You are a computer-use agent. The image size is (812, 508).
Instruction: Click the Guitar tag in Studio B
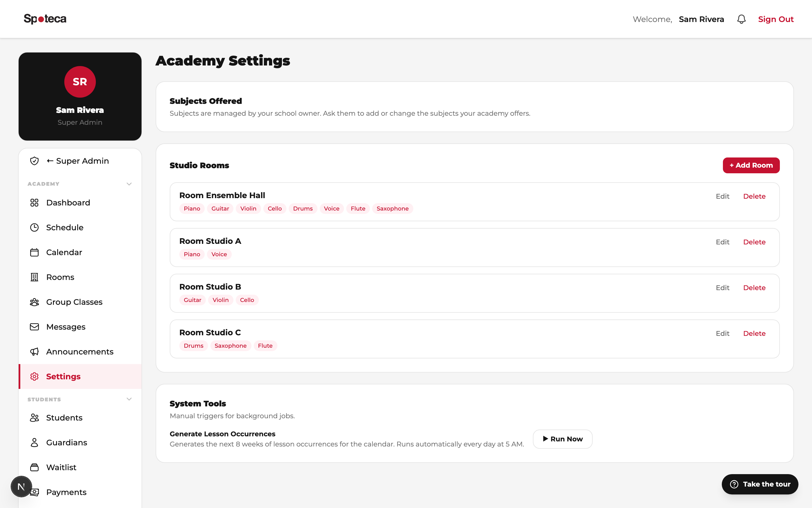coord(193,300)
